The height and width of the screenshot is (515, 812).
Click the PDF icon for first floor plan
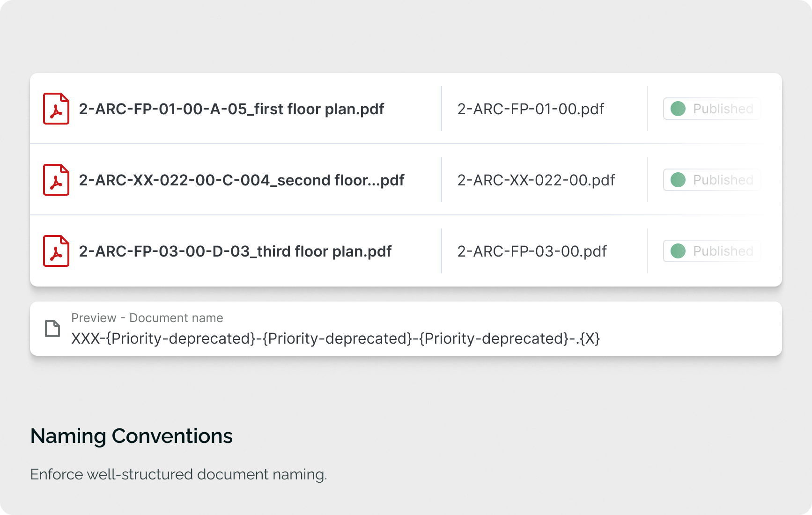click(56, 109)
